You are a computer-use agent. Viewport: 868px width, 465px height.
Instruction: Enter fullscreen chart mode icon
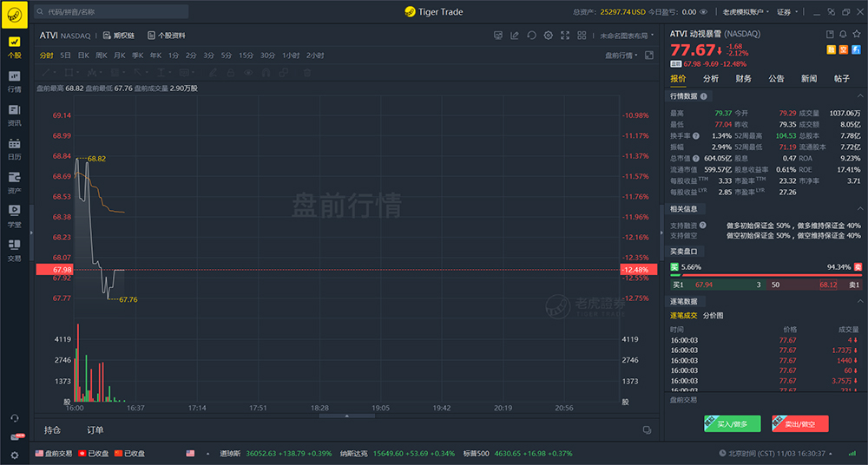pyautogui.click(x=565, y=36)
